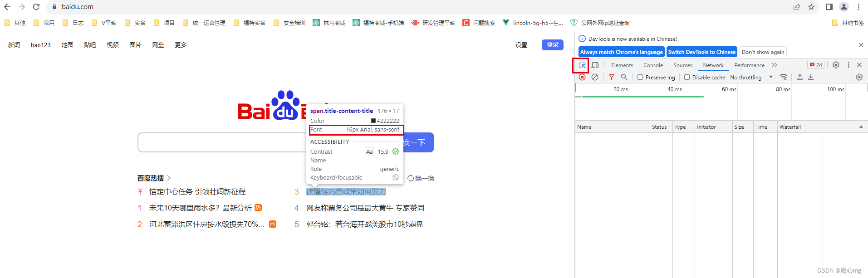
Task: Open DevTools settings gear
Action: [836, 65]
